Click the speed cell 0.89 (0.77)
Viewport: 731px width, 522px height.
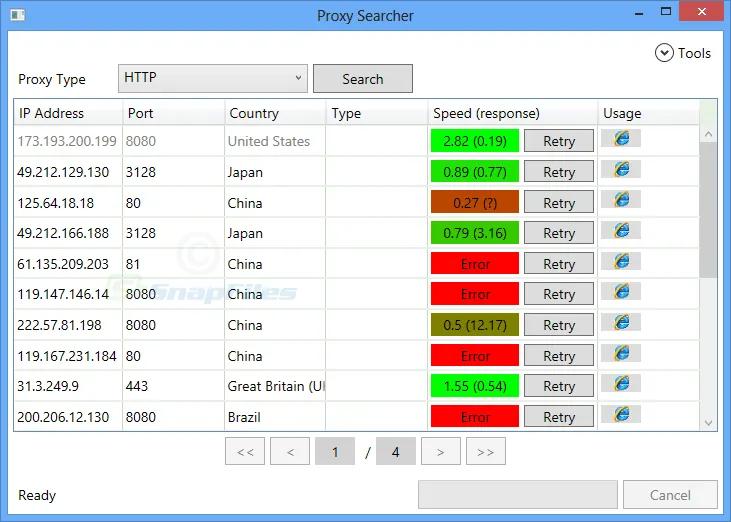tap(475, 172)
